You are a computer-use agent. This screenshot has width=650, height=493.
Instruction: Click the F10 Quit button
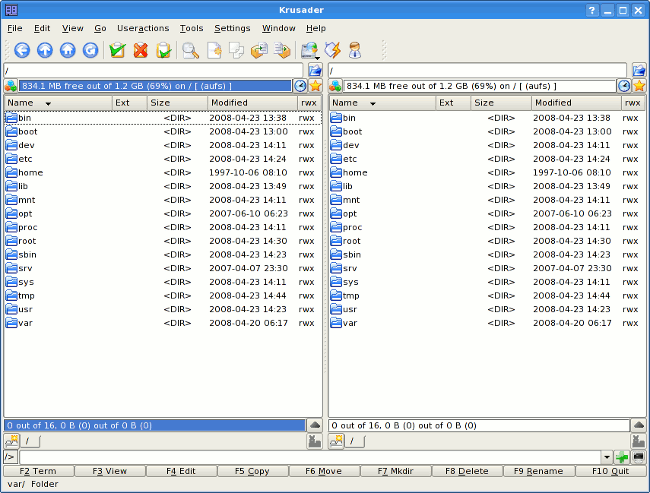coord(610,471)
